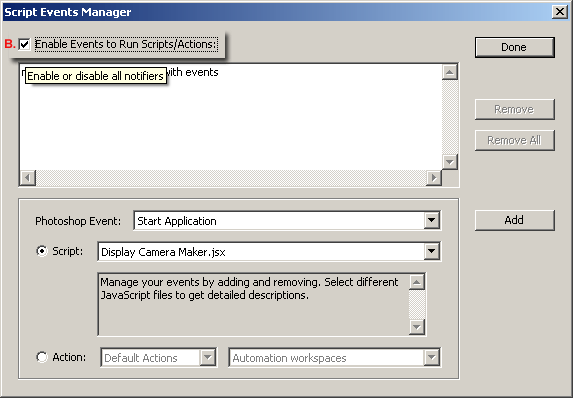Click description box scroll up arrow
Screen dimensions: 573x398
[x=417, y=282]
